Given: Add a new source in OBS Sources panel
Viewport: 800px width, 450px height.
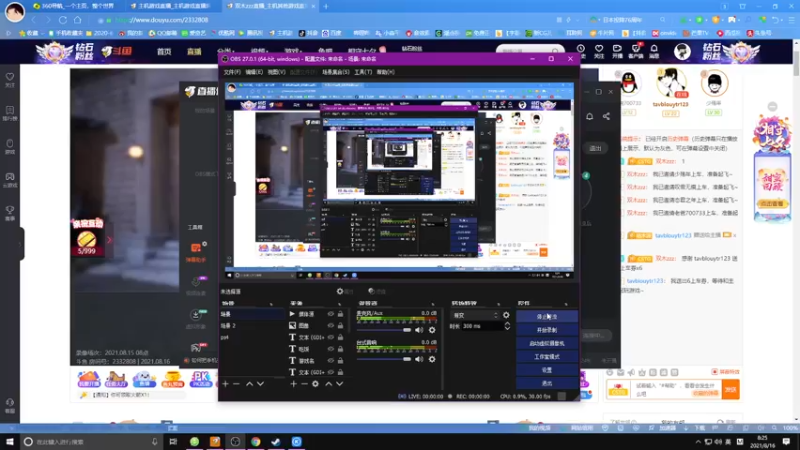Looking at the screenshot, I should [293, 384].
